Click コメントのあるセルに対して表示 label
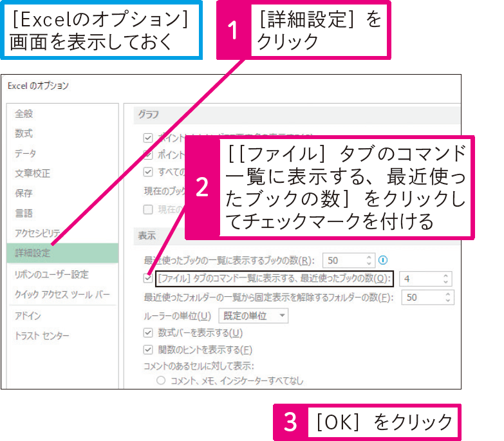This screenshot has width=504, height=441. pyautogui.click(x=199, y=366)
